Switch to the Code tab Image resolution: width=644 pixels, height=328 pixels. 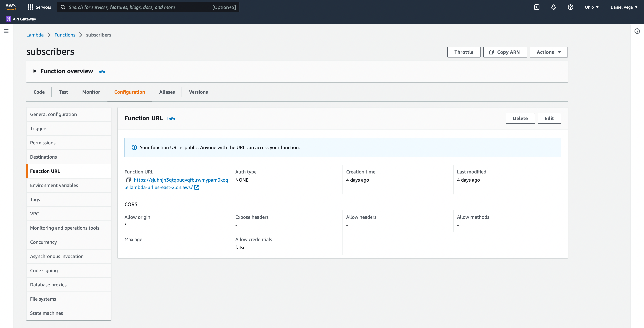point(39,92)
